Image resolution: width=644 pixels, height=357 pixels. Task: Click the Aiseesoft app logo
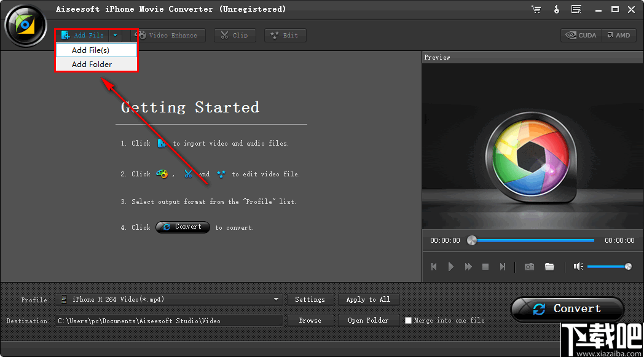(25, 25)
